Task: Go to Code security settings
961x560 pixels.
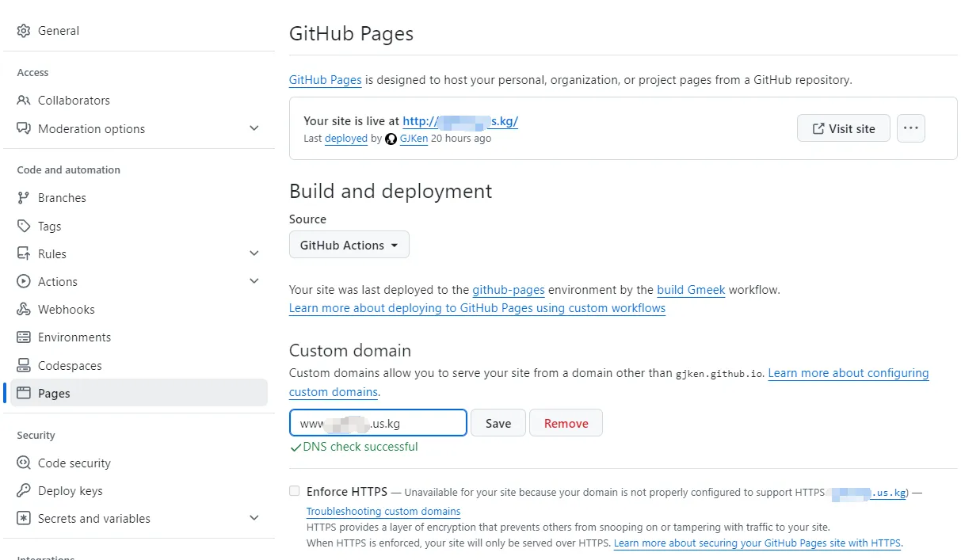Action: 74,463
